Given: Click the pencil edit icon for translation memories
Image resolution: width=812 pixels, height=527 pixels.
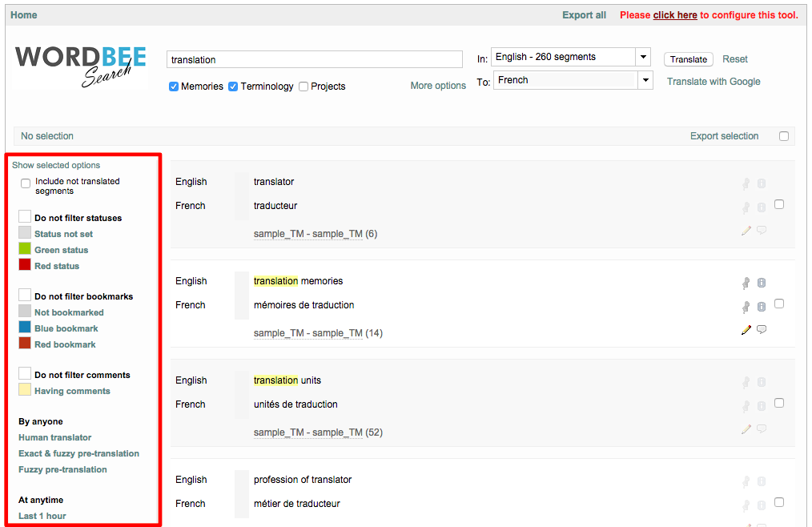Looking at the screenshot, I should pyautogui.click(x=746, y=330).
